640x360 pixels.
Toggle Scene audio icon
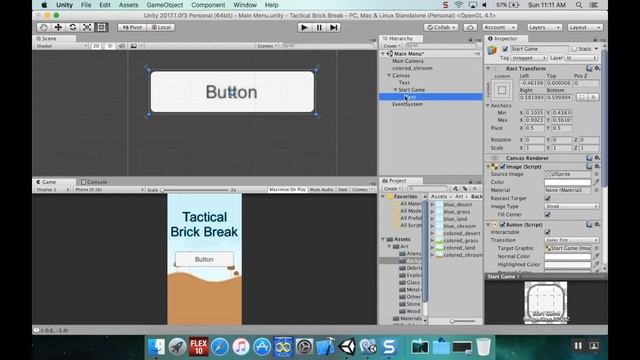121,46
